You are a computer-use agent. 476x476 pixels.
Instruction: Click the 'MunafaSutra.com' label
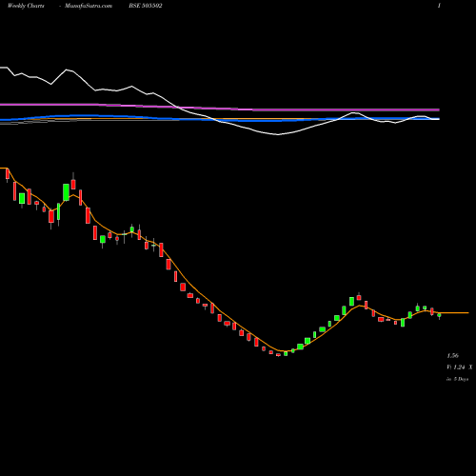(89, 6)
